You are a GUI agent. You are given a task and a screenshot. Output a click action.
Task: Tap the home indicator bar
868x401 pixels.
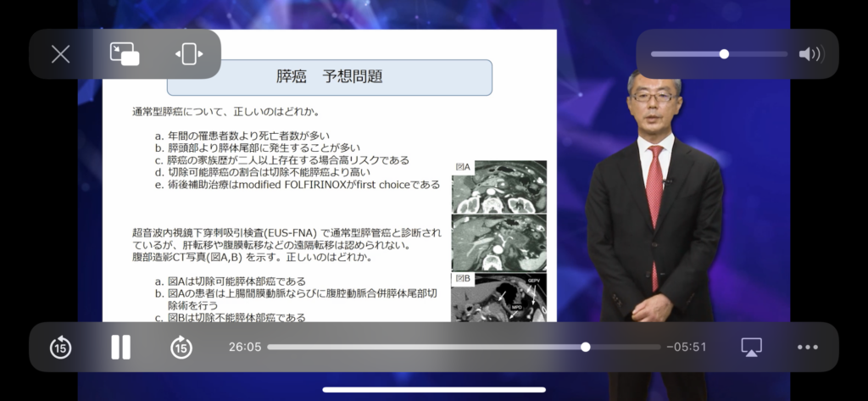(434, 390)
